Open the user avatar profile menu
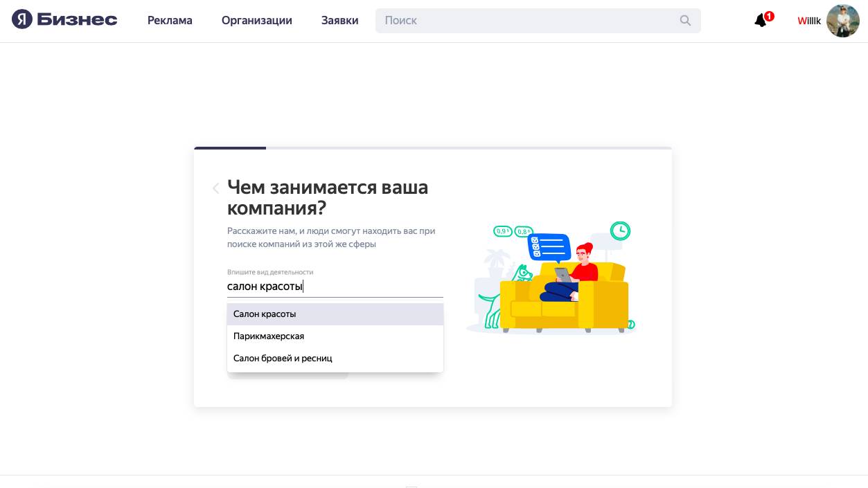This screenshot has width=868, height=488. coord(843,21)
